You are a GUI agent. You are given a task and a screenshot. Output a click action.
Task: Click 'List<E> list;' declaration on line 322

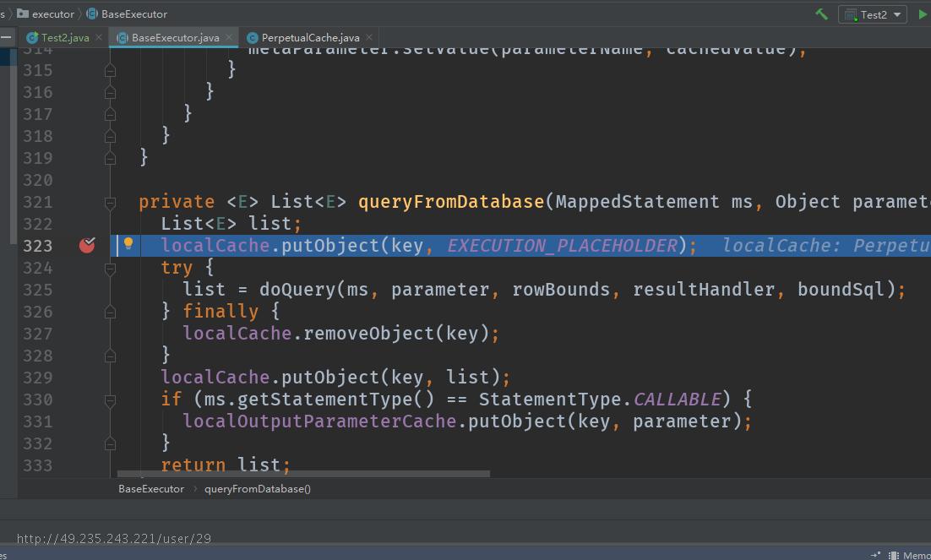coord(231,223)
